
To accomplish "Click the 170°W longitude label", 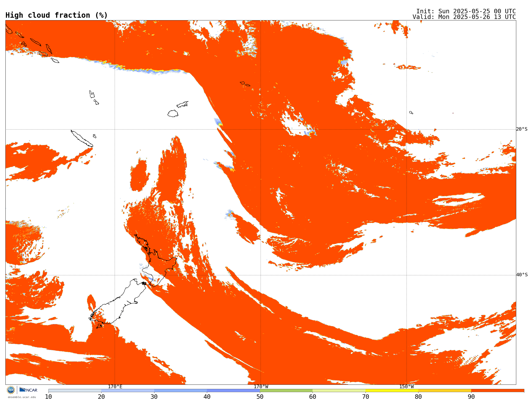I will [x=261, y=386].
